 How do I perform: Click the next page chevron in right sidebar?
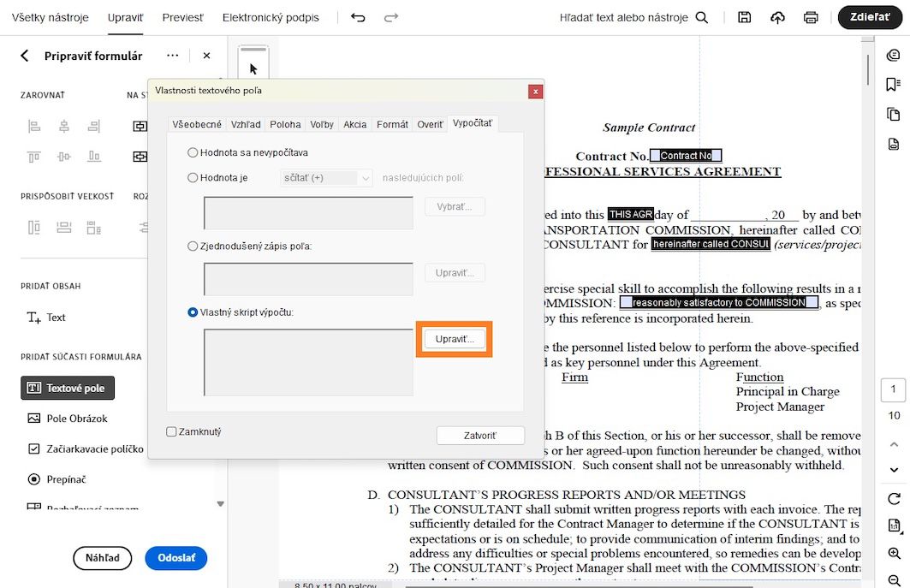click(895, 470)
